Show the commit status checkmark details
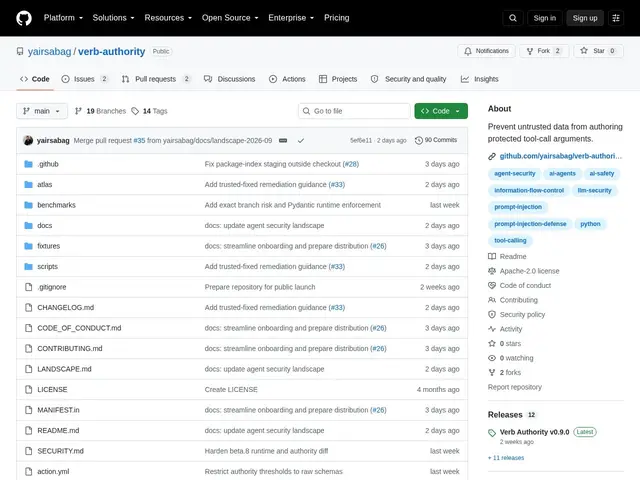This screenshot has height=480, width=640. pos(301,140)
